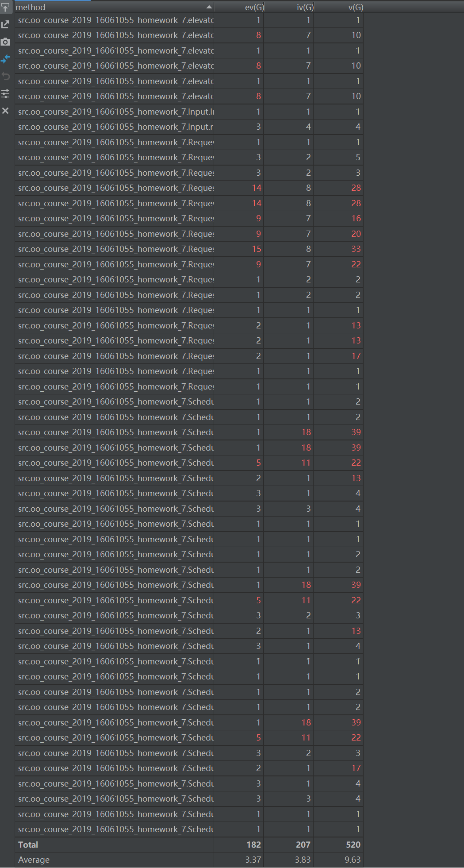Click the blue compare arrows icon
This screenshot has height=868, width=464.
(x=5, y=58)
